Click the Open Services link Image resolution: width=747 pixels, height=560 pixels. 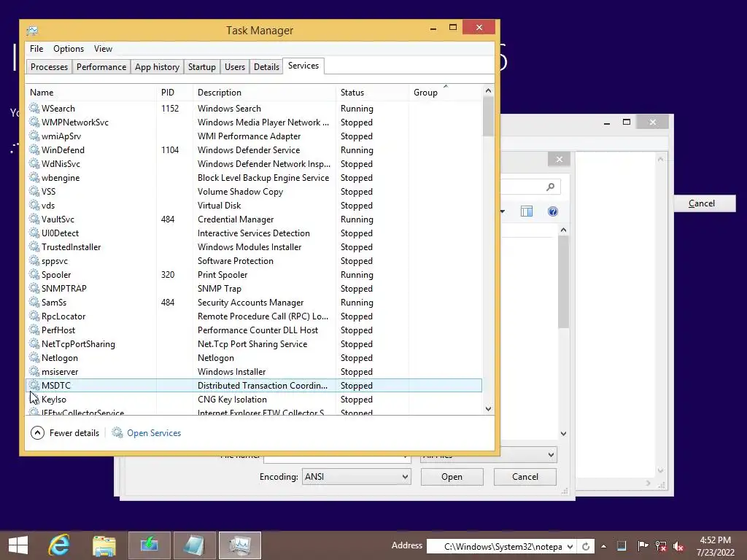154,433
